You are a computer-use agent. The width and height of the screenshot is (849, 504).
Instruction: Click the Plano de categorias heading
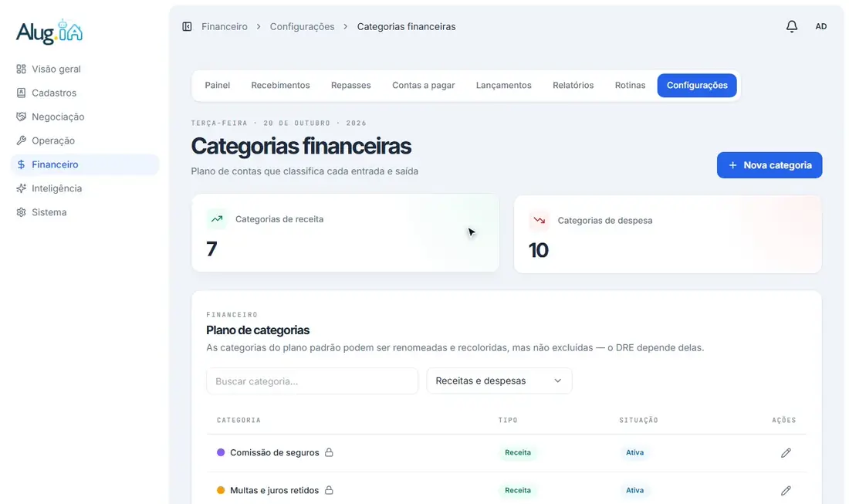point(258,330)
